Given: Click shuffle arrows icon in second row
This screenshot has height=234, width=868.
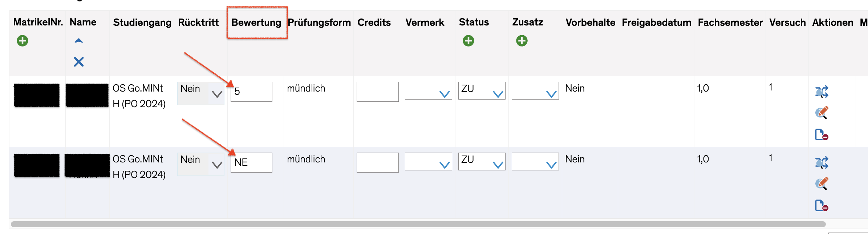Looking at the screenshot, I should (822, 163).
